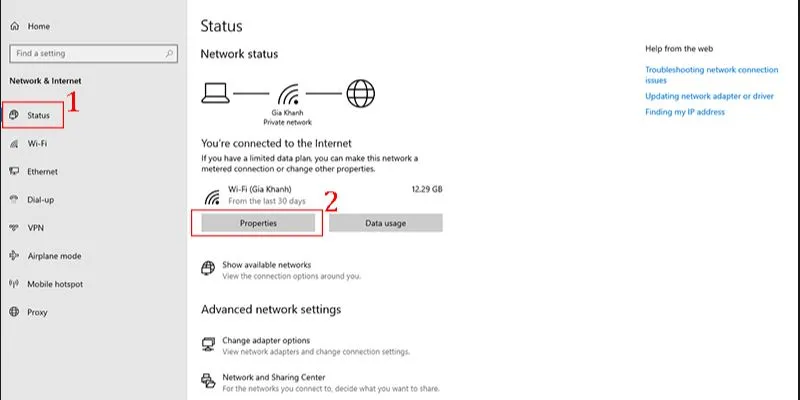Image resolution: width=800 pixels, height=400 pixels.
Task: Click the Find a setting search box
Action: (92, 53)
